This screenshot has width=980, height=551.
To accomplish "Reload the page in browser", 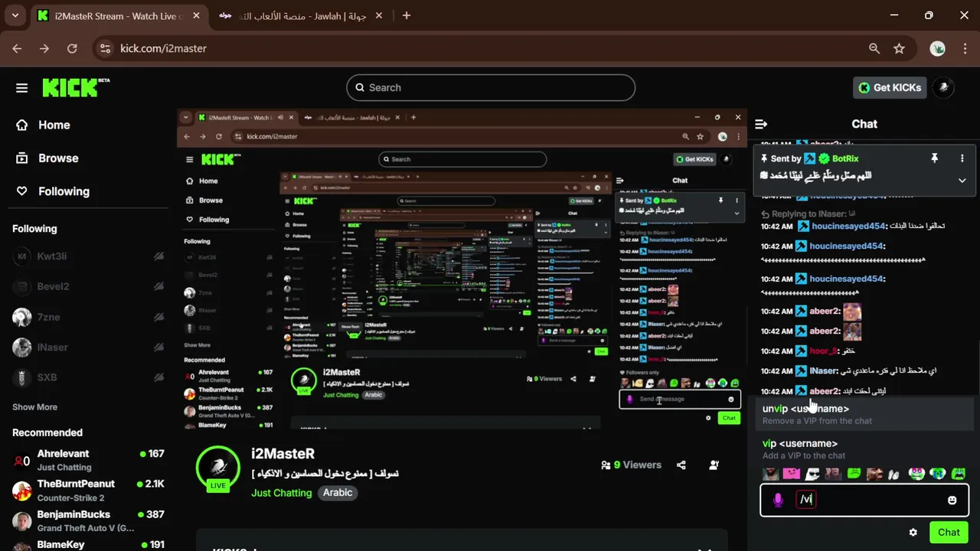I will [72, 48].
